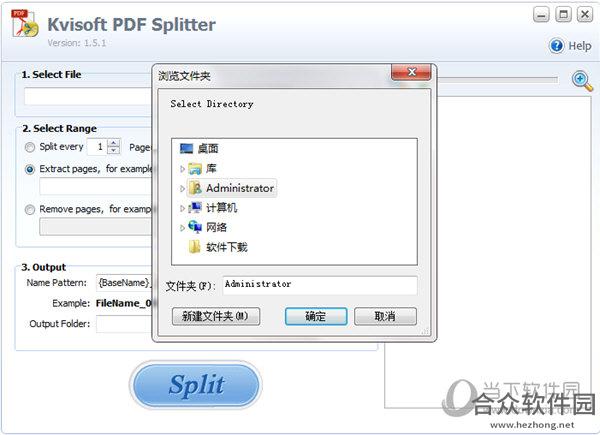Image resolution: width=600 pixels, height=435 pixels.
Task: Click the 网络 network icon
Action: tap(195, 227)
